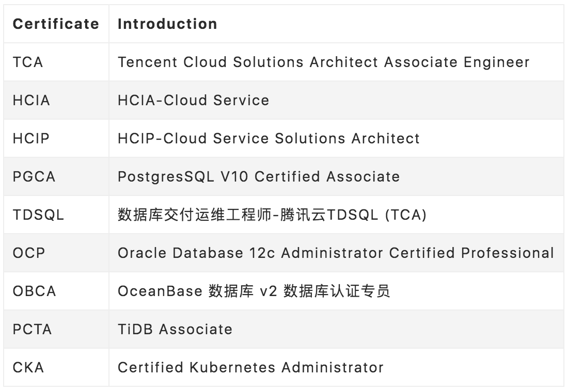The height and width of the screenshot is (392, 567).
Task: Select the HCIP certificate cell
Action: [x=31, y=138]
